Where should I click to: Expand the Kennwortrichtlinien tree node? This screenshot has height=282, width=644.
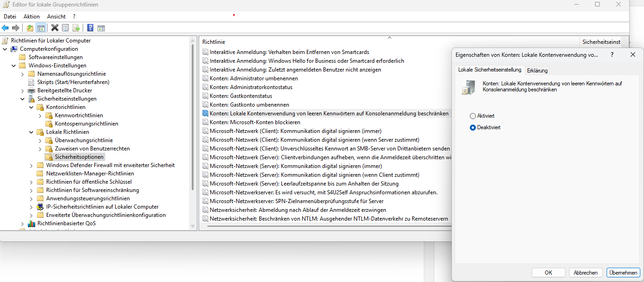[40, 115]
